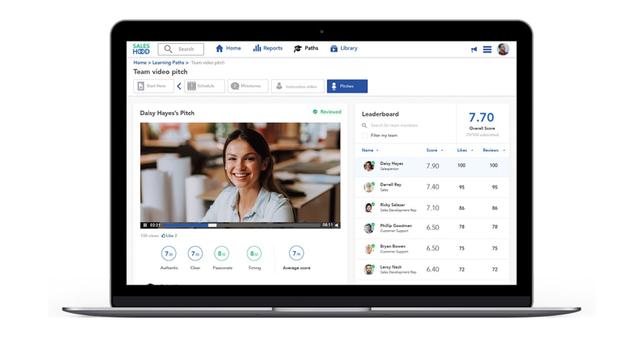The image size is (644, 337).
Task: Open the hamburger menu icon
Action: tap(487, 49)
